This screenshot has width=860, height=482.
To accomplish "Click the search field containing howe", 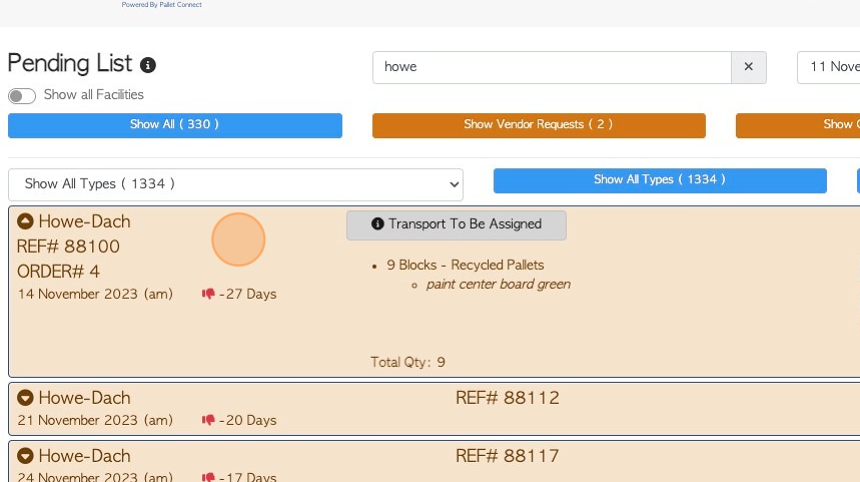I will (551, 67).
